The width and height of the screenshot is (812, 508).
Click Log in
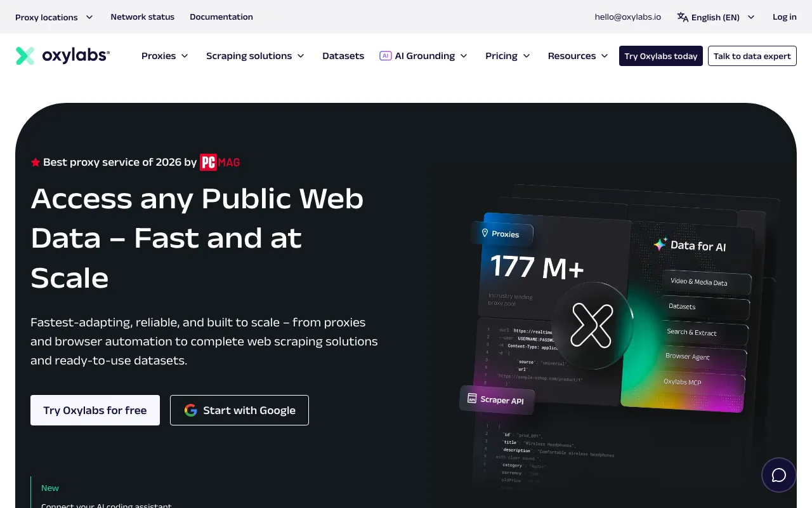pyautogui.click(x=785, y=17)
